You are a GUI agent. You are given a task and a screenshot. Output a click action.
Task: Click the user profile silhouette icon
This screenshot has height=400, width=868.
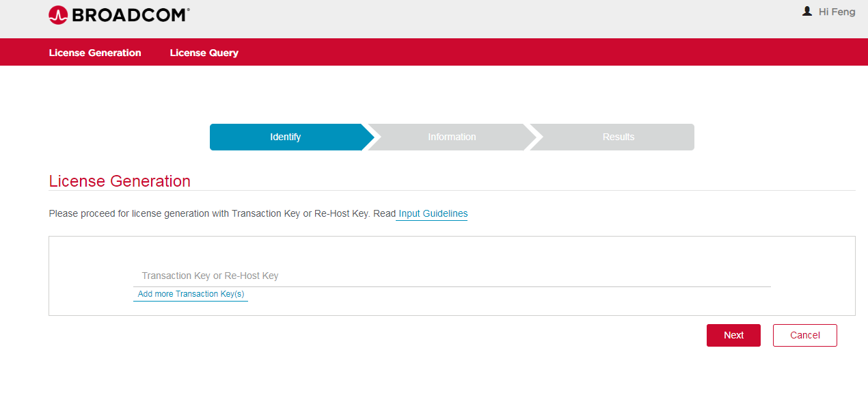coord(807,12)
